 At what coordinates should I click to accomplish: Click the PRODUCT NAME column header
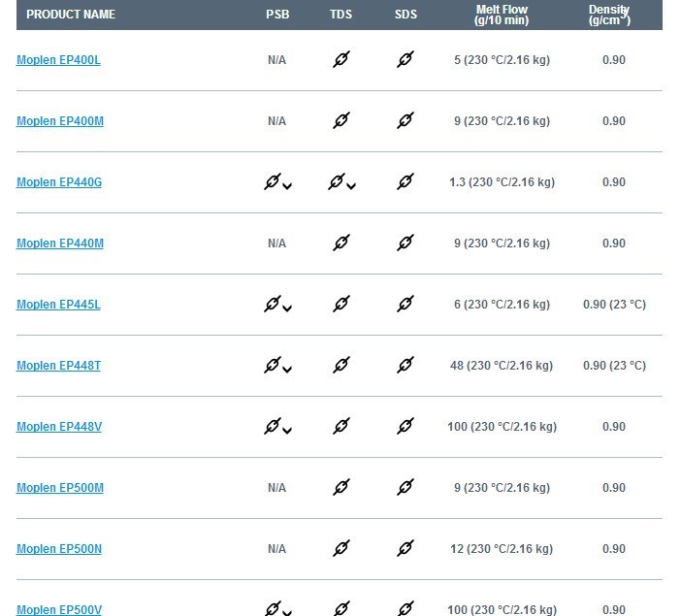pyautogui.click(x=71, y=15)
